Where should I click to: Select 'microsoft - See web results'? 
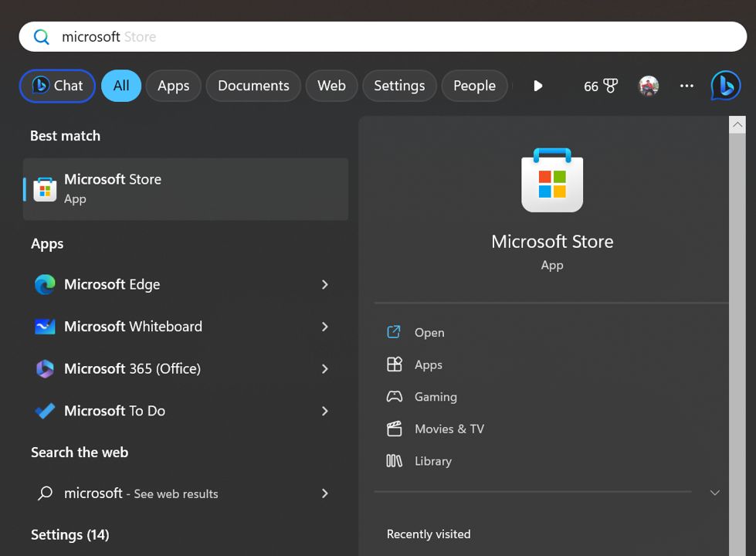pos(185,493)
